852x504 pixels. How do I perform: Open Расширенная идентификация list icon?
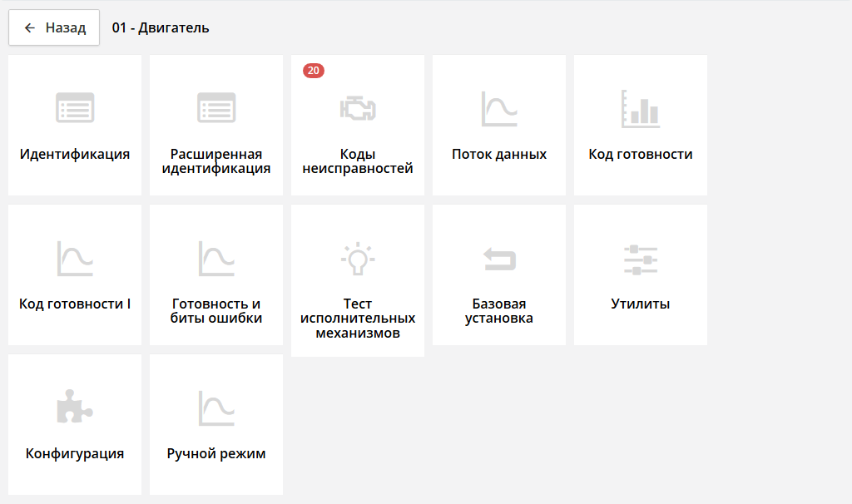(216, 108)
